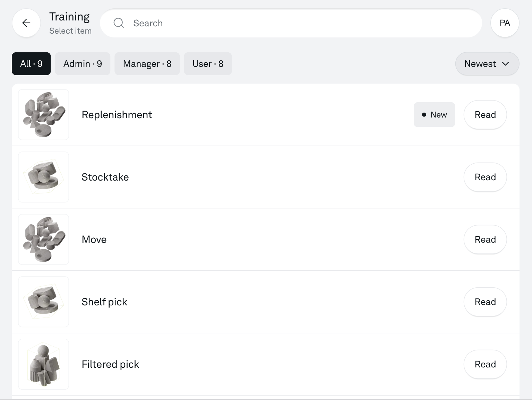Click the Move thumbnail image
Screen dimensions: 532x400
[x=43, y=240]
